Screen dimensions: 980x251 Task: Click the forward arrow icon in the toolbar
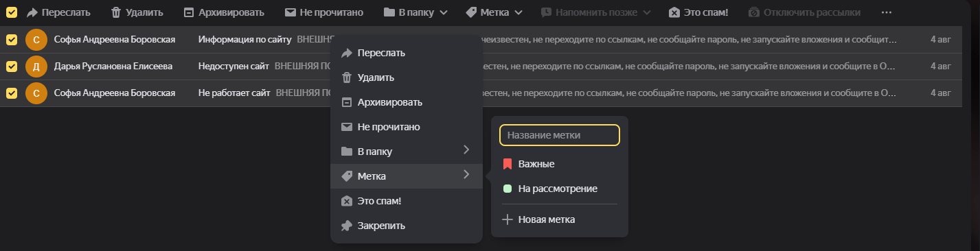tap(32, 12)
